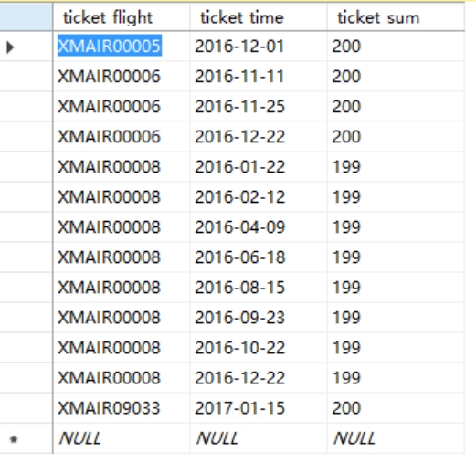Image resolution: width=476 pixels, height=462 pixels.
Task: Select the highlighted XMAIR00005 cell
Action: [122, 47]
